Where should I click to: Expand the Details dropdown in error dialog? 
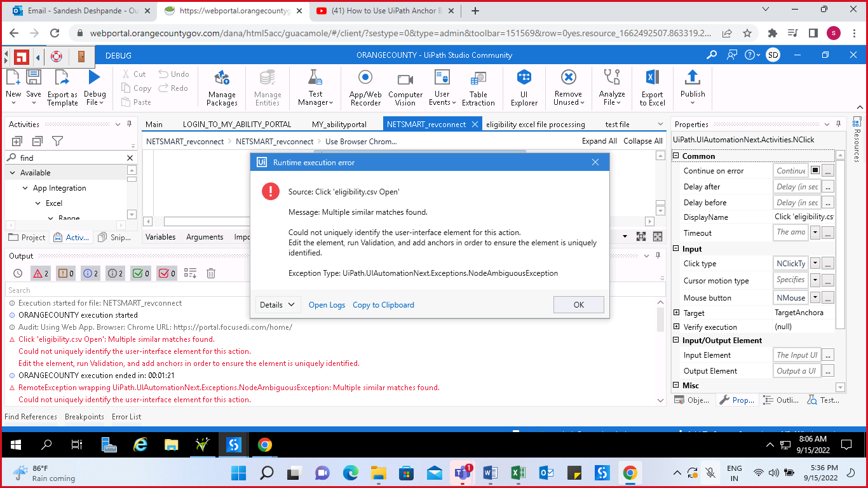tap(278, 305)
